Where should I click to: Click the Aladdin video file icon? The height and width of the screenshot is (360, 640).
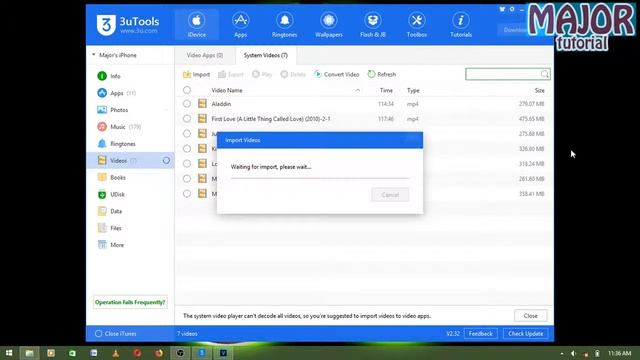click(x=202, y=104)
